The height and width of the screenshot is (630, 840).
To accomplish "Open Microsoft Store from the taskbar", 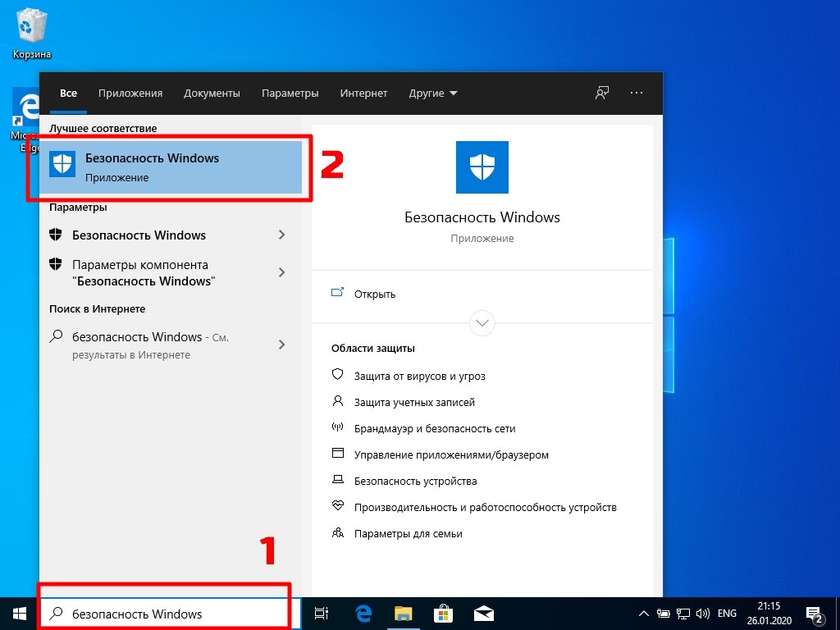I will pos(442,613).
